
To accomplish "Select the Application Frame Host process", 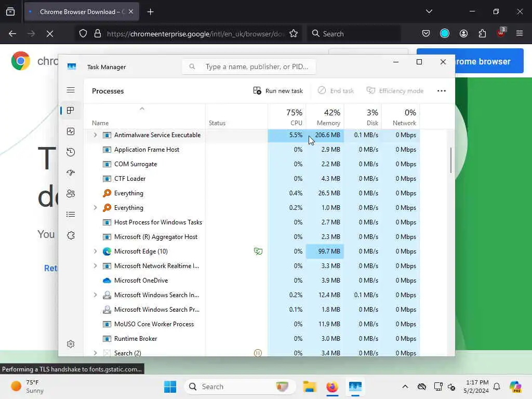I will pyautogui.click(x=252, y=150).
